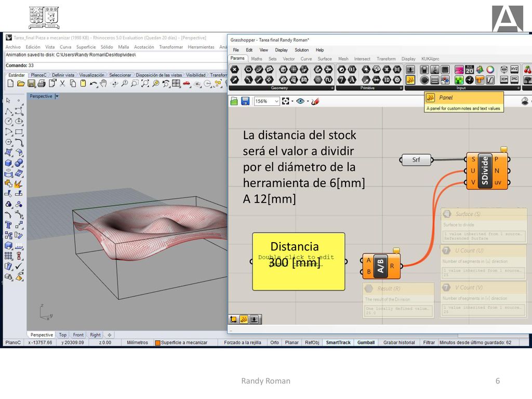
Task: Expand the Primitive group with its plus button
Action: 401,88
